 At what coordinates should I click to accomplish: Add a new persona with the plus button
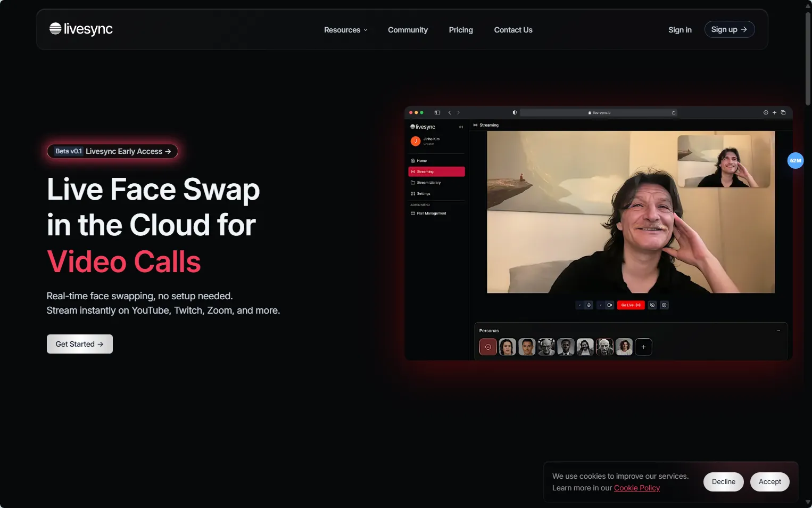643,347
